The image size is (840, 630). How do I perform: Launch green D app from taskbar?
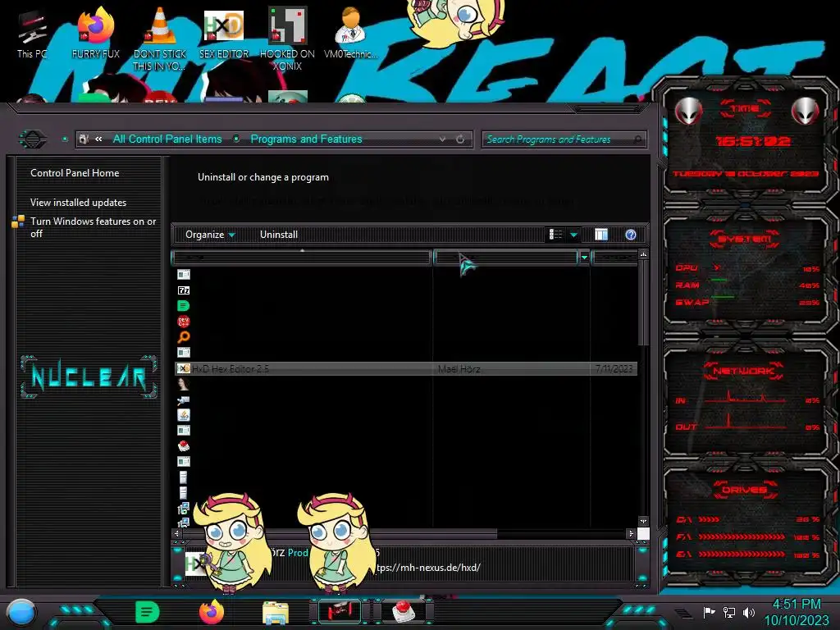(x=148, y=612)
